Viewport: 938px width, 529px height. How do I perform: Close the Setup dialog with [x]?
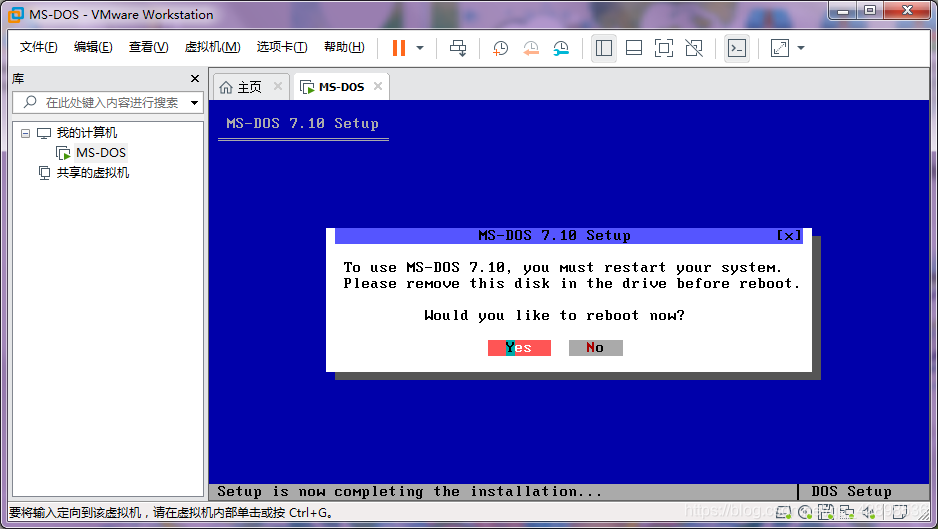point(788,236)
